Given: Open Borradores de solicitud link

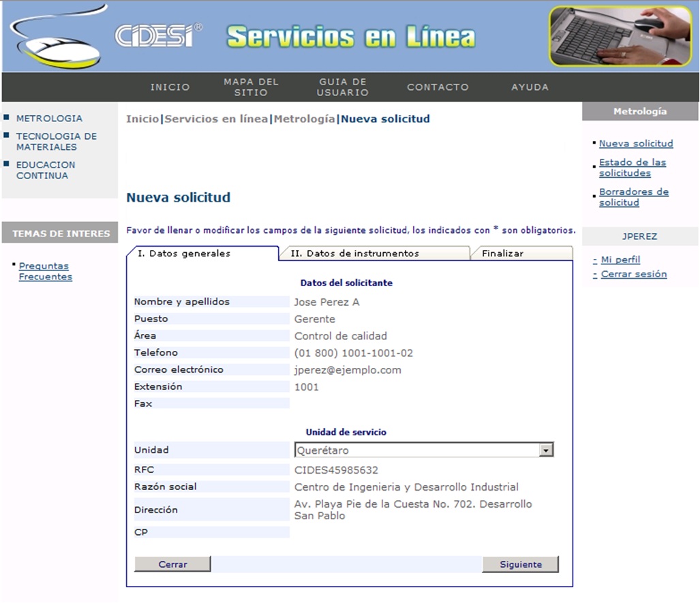Looking at the screenshot, I should [x=633, y=197].
